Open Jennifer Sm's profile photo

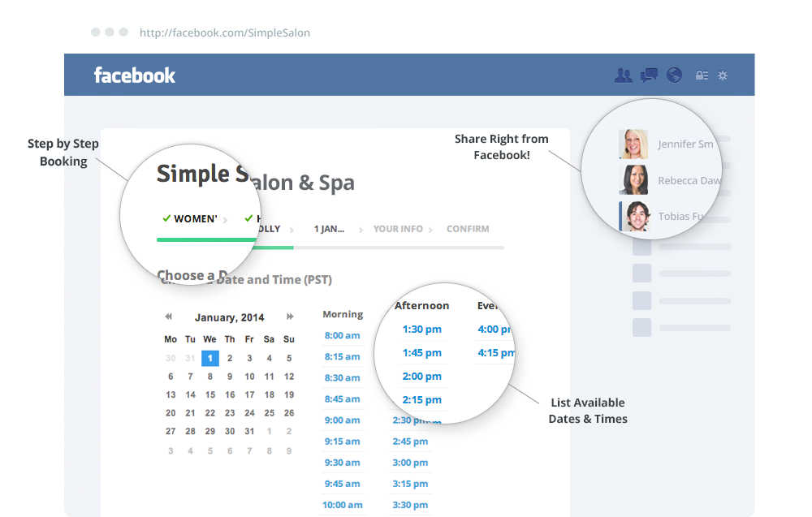click(633, 144)
